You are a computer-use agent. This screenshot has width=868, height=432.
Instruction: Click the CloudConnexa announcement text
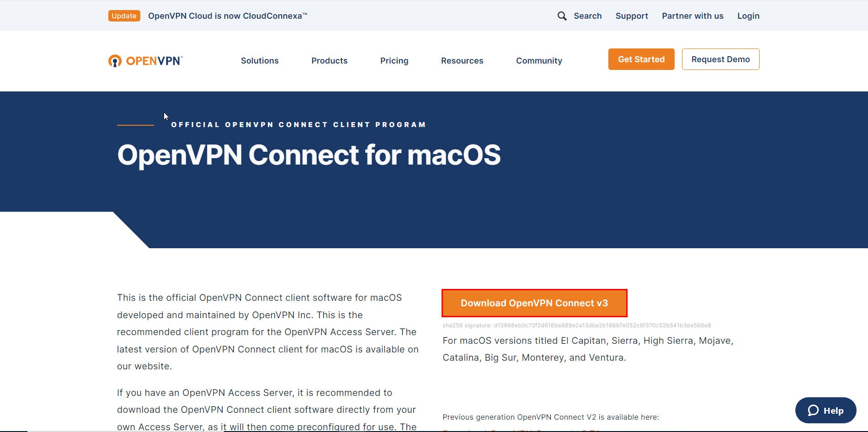click(228, 16)
